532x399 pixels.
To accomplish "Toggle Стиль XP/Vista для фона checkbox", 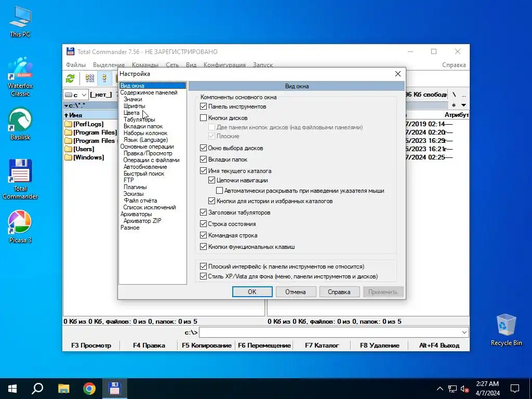I will point(203,276).
